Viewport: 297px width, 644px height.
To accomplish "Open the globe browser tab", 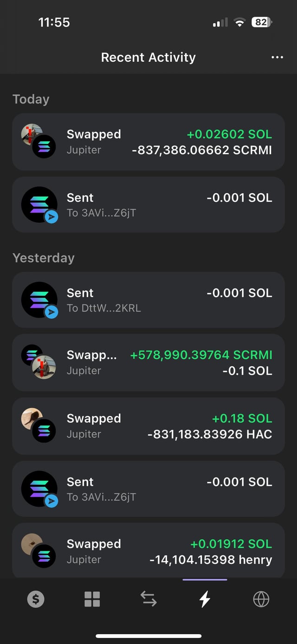I will pos(261,599).
